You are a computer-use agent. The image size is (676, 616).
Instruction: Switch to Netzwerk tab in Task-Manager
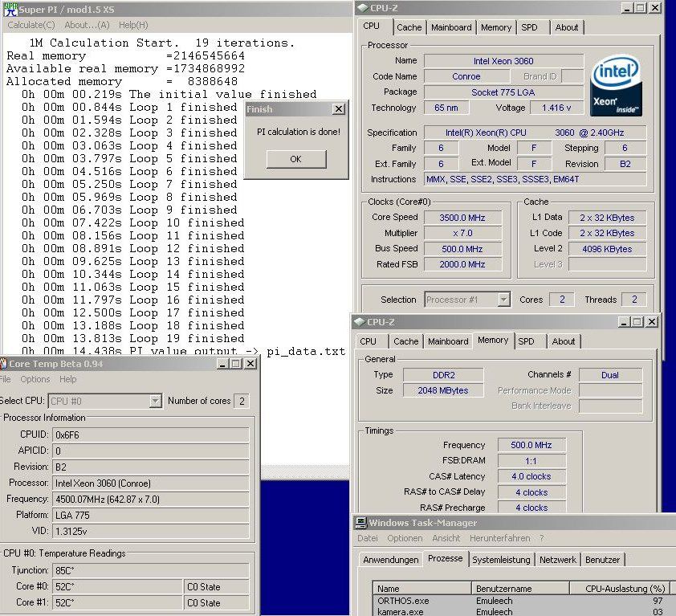(x=558, y=560)
